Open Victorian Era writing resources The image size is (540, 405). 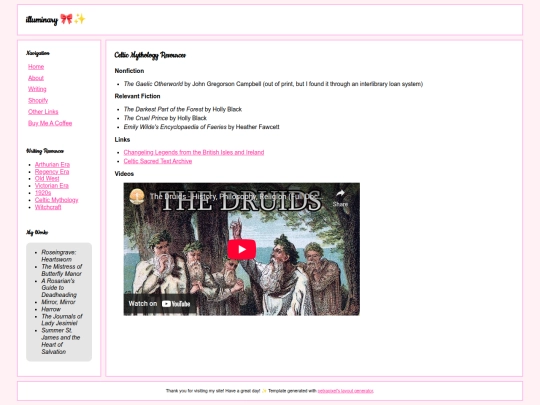[52, 186]
